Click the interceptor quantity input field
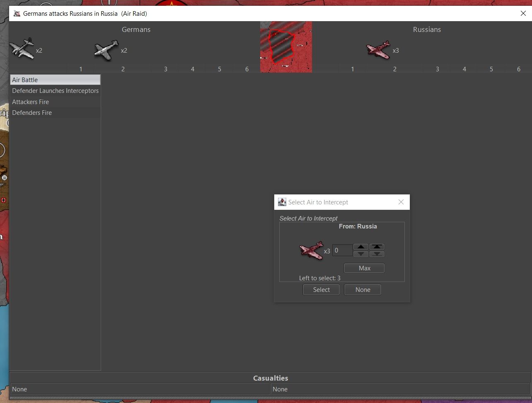 pos(342,250)
